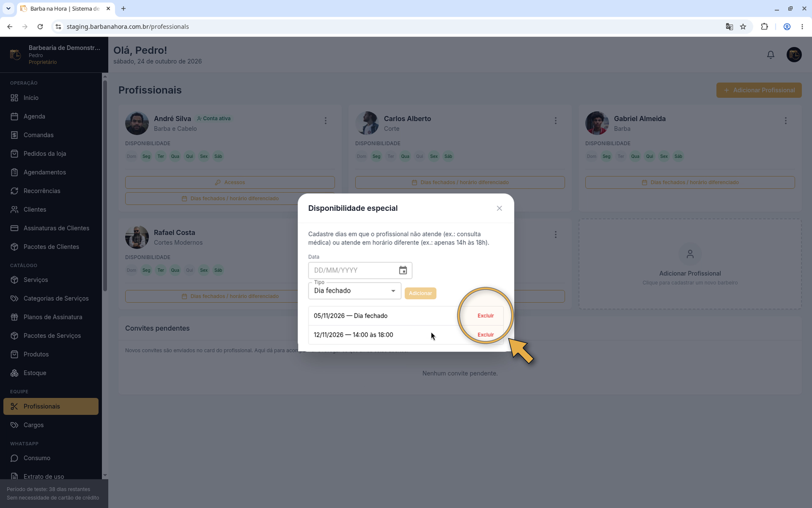Open Pacotes de Clientes sidebar icon
This screenshot has height=508, width=812.
(14, 247)
